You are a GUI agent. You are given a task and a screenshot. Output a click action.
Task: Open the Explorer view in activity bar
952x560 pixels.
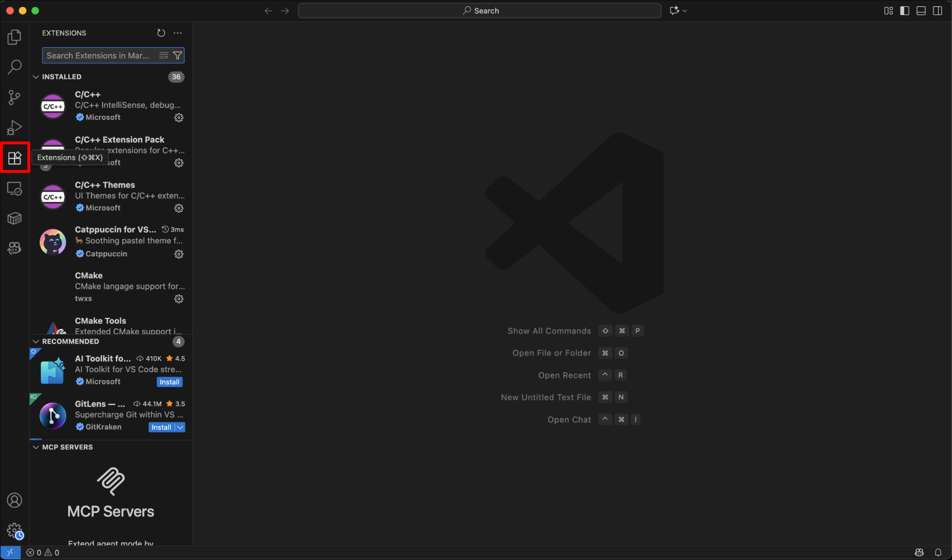(15, 37)
